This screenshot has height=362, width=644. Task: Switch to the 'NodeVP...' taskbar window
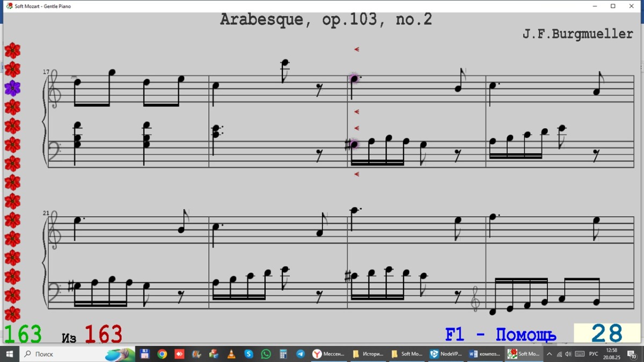pyautogui.click(x=446, y=354)
